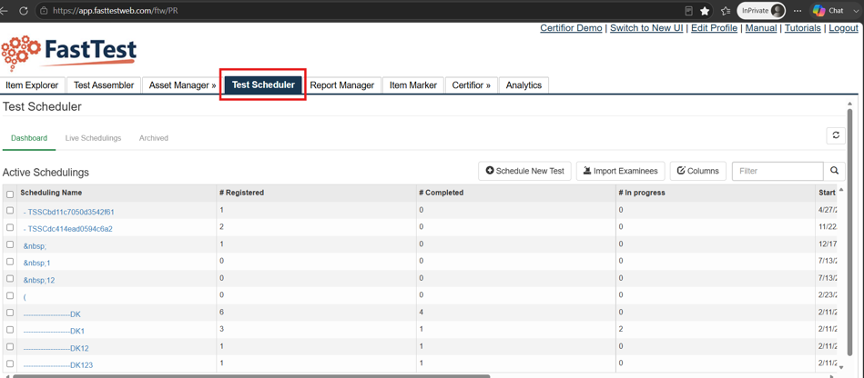Check the box for TSSCdc414ead0594c6a2 row
Image resolution: width=864 pixels, height=378 pixels.
pyautogui.click(x=10, y=227)
